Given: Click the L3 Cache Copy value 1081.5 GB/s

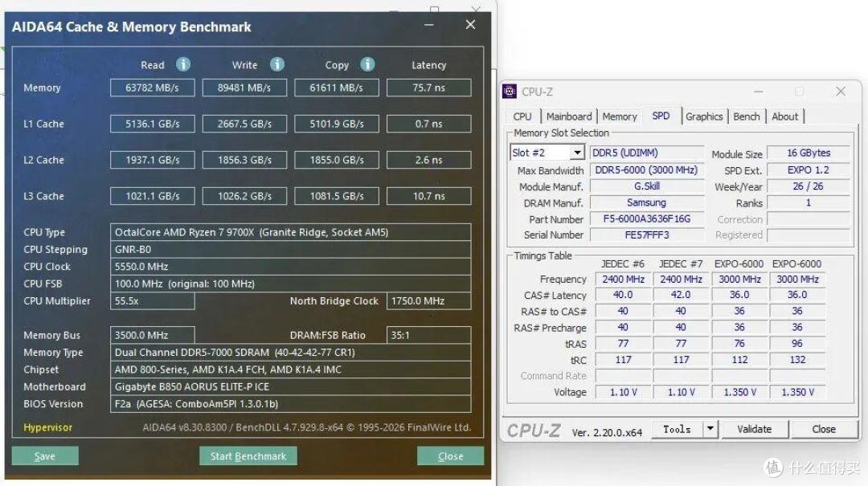Looking at the screenshot, I should tap(337, 195).
